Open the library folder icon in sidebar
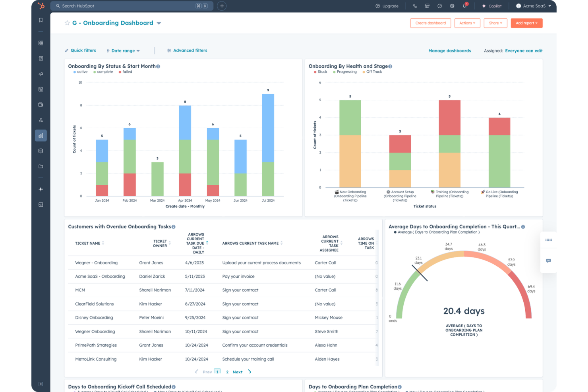Viewport: 588px width, 392px height. pyautogui.click(x=41, y=166)
